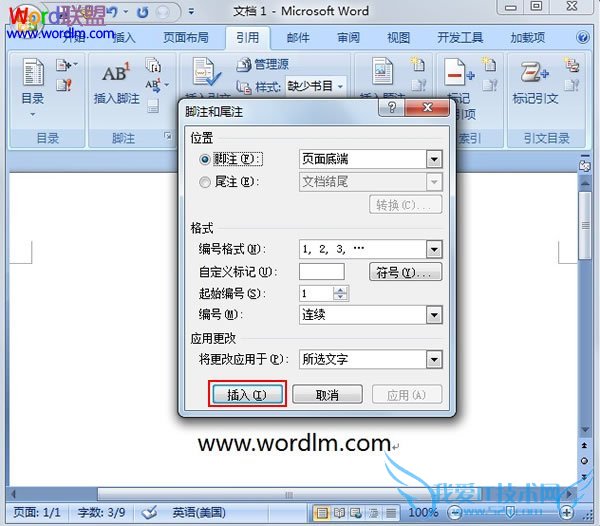This screenshot has height=526, width=600.
Task: Switch to Web Layout view icon
Action: [x=356, y=513]
